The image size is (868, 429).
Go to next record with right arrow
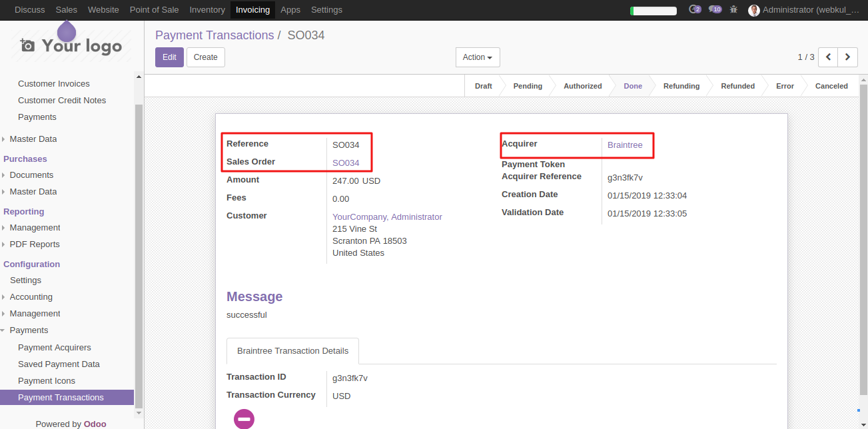coord(847,57)
